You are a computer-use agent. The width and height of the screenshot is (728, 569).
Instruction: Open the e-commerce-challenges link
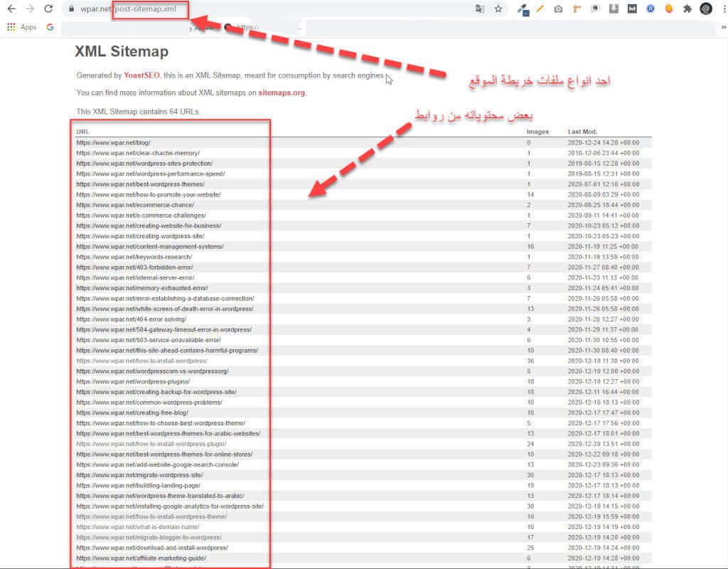(x=141, y=216)
